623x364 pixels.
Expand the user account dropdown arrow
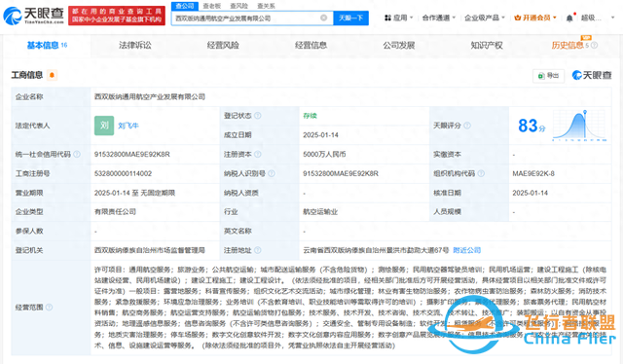click(613, 18)
